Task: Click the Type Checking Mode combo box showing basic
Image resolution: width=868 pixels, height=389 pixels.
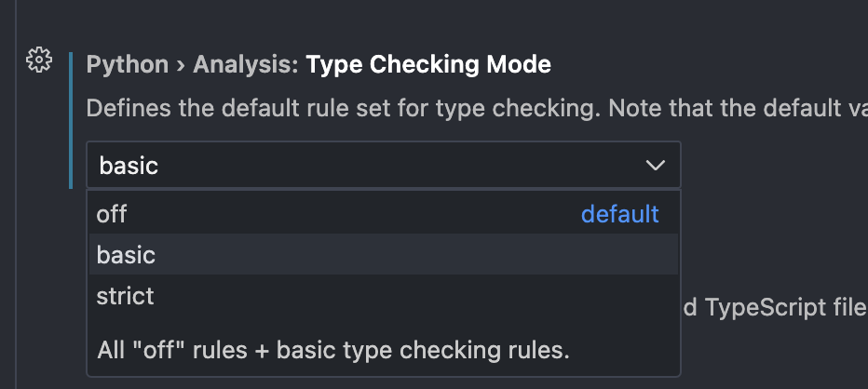Action: point(373,166)
